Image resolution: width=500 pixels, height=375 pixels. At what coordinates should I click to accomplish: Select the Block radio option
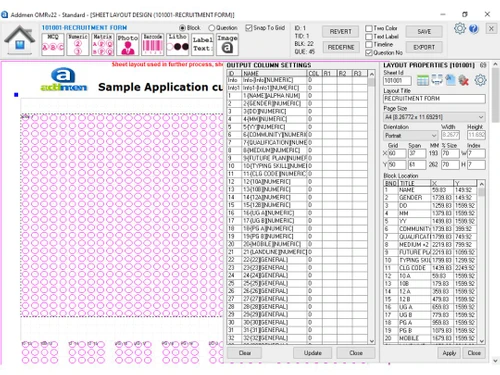[x=182, y=28]
